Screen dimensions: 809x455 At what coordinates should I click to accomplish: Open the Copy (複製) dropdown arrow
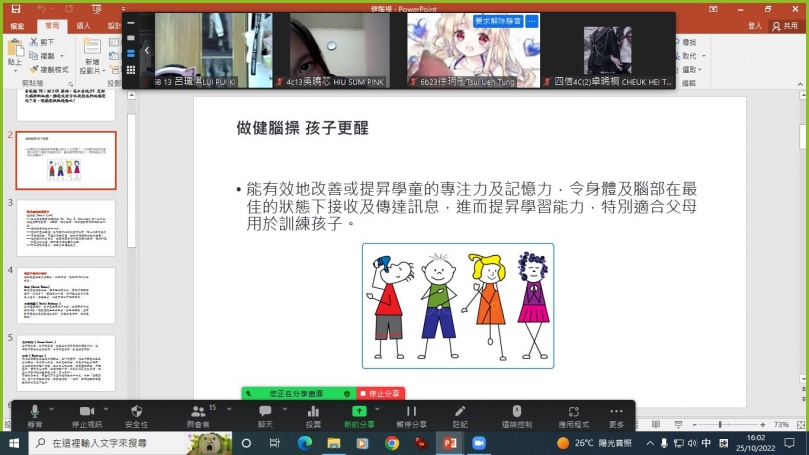point(62,56)
